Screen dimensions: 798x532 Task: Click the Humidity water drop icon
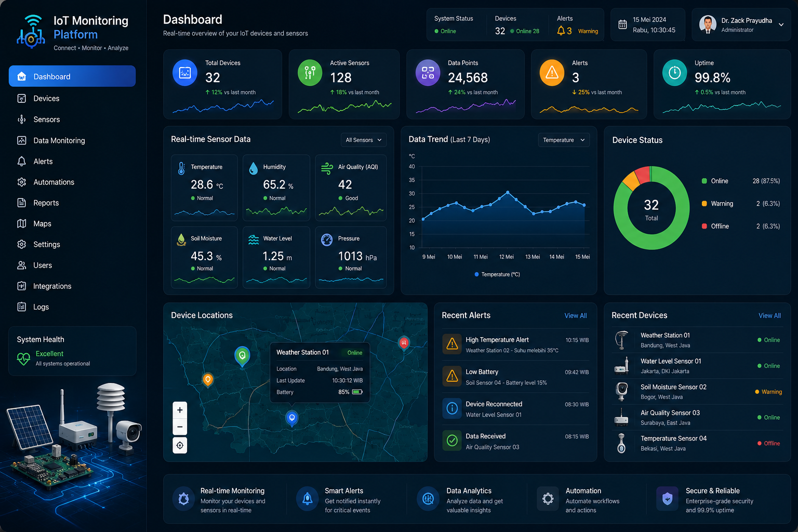(x=254, y=168)
